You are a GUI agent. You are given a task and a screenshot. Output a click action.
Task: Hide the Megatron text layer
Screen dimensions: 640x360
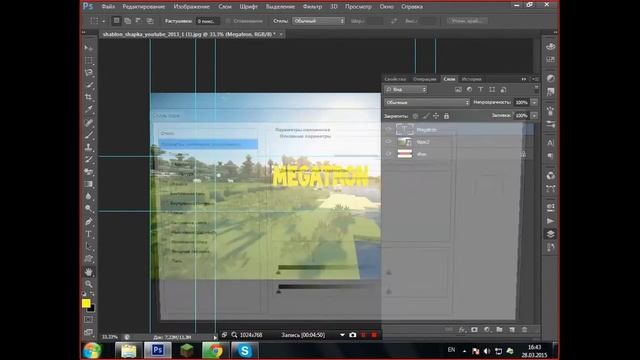[x=388, y=129]
